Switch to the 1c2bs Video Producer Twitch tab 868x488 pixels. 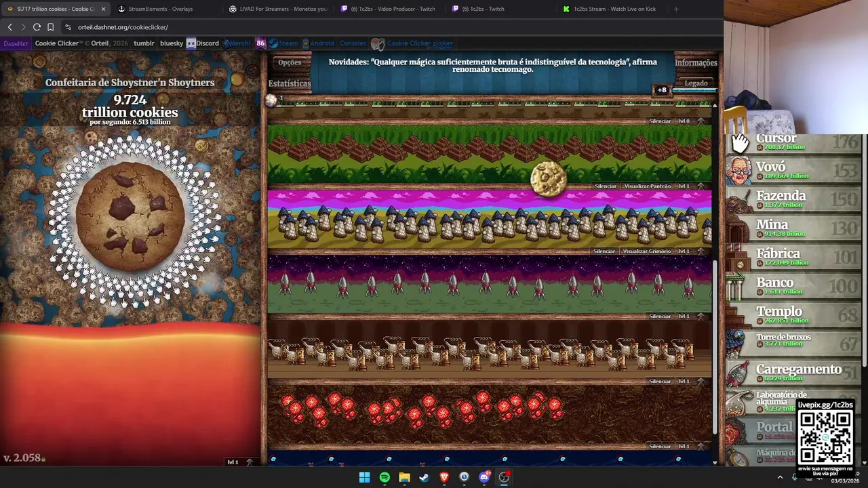[389, 9]
